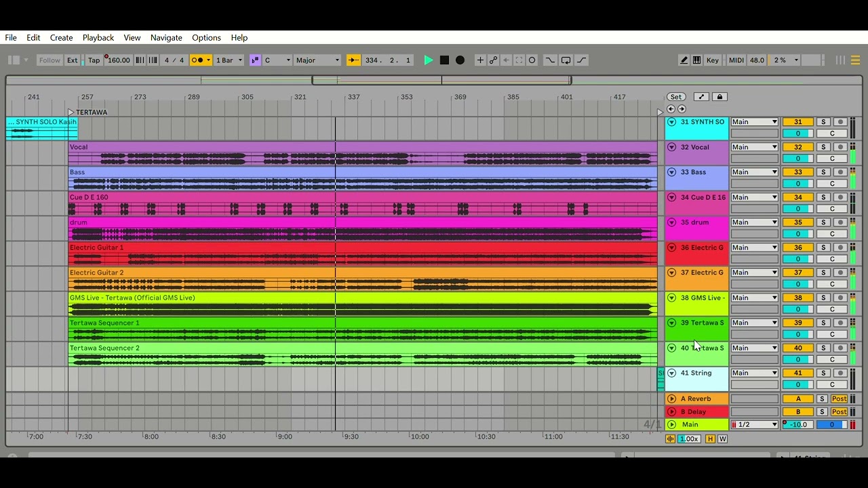The height and width of the screenshot is (488, 868).
Task: Jump to next locator arrow
Action: click(x=682, y=109)
